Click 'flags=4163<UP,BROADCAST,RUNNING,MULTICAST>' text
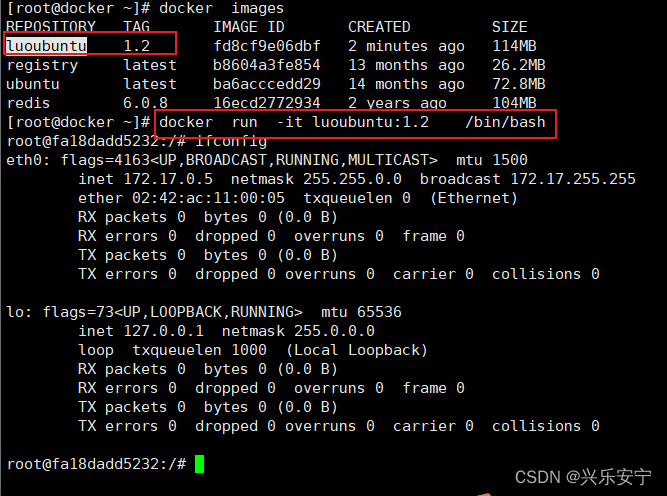Screen dimensions: 667x496 point(249,160)
